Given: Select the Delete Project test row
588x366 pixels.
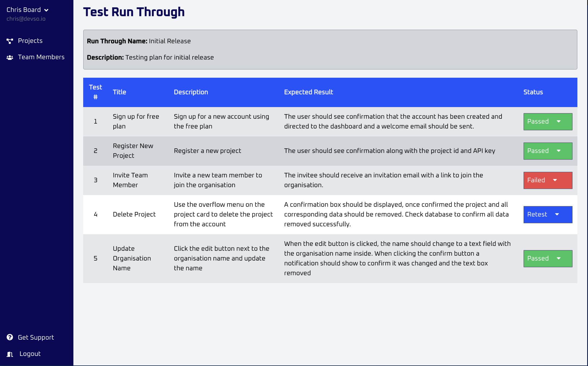Looking at the screenshot, I should 134,214.
